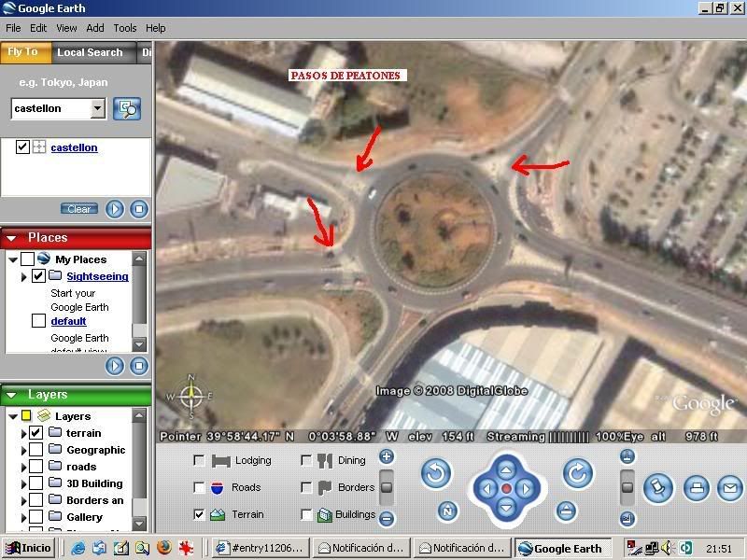This screenshot has height=560, width=747.
Task: Reset the view to north with the N button
Action: (x=447, y=511)
